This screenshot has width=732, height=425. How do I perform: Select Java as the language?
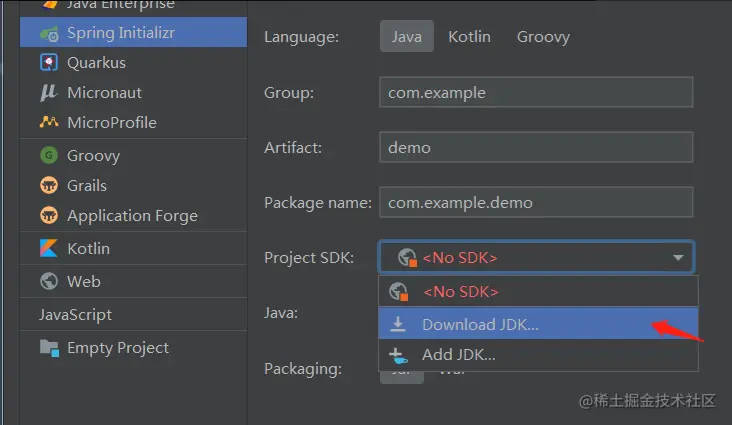[407, 36]
